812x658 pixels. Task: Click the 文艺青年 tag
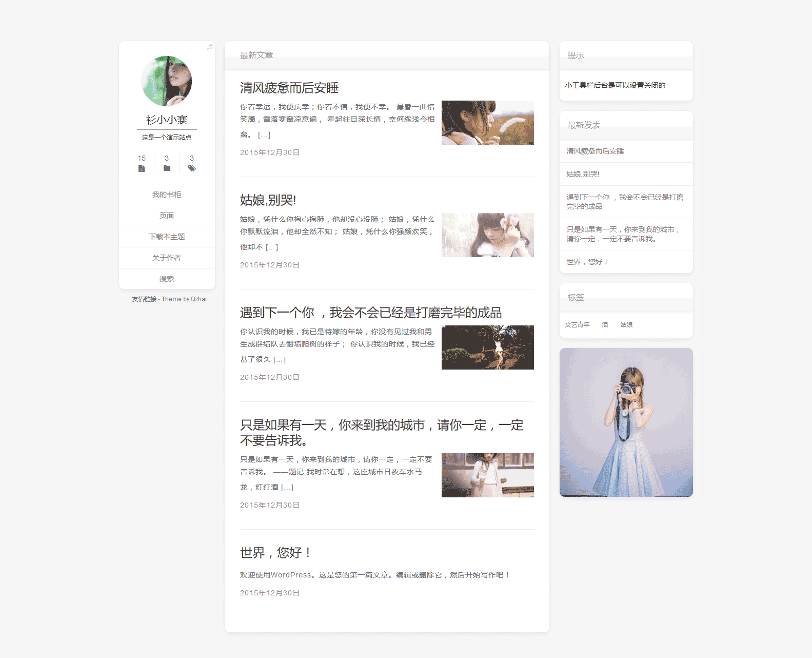tap(577, 325)
